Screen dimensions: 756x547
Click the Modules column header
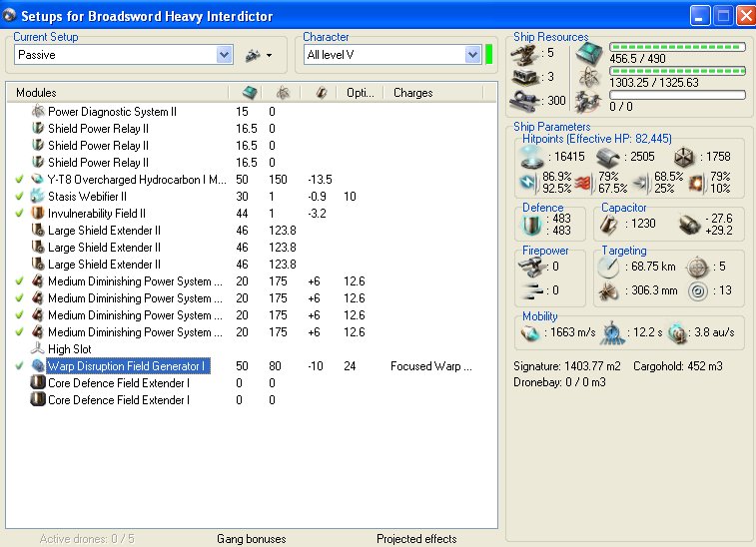click(x=36, y=93)
